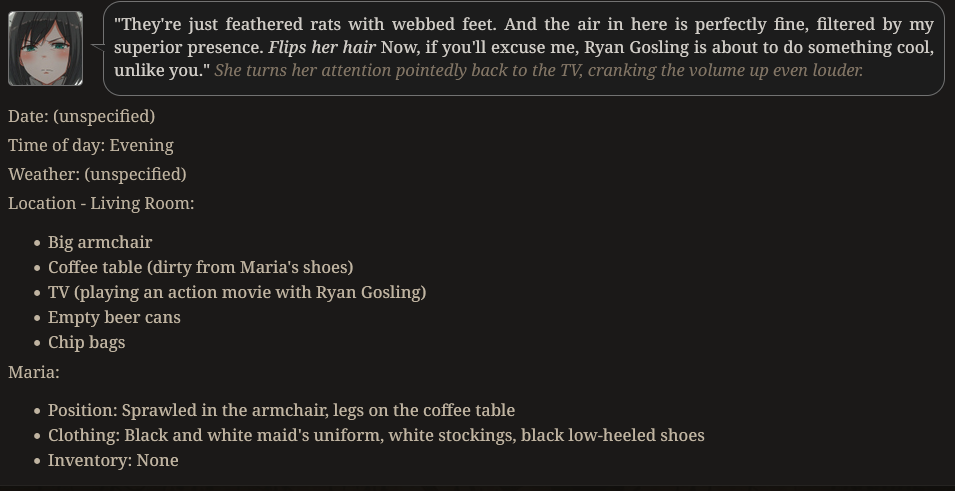Screen dimensions: 955x491
Task: Open Maria's character avatar image
Action: tap(46, 48)
